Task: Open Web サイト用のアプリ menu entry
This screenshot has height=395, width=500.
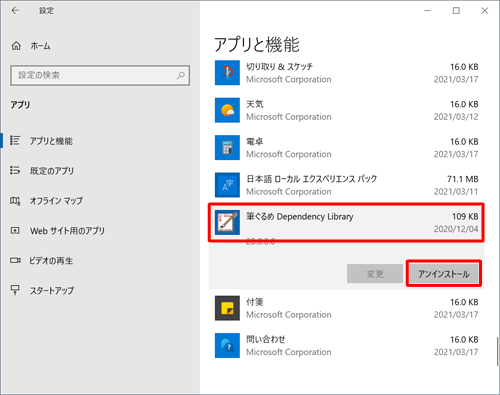Action: coord(67,231)
